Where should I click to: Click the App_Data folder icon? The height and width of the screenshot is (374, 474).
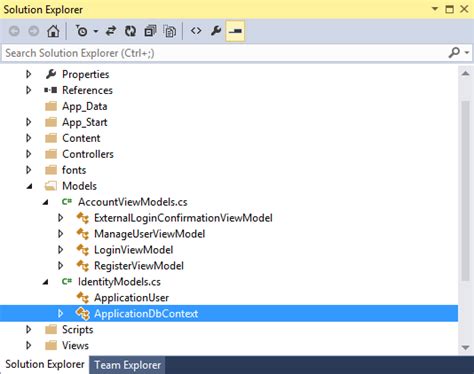51,106
